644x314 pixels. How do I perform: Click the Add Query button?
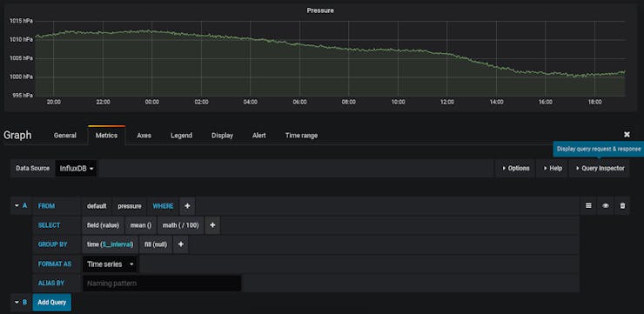[51, 303]
